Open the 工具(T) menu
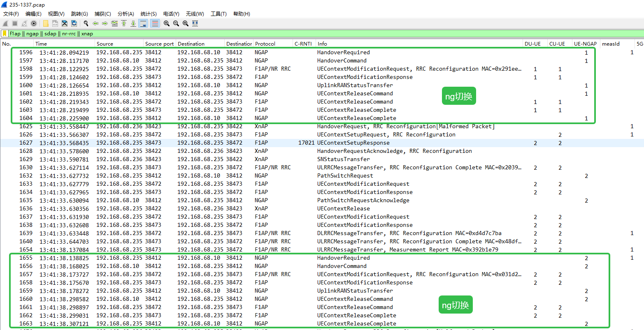 [x=219, y=14]
